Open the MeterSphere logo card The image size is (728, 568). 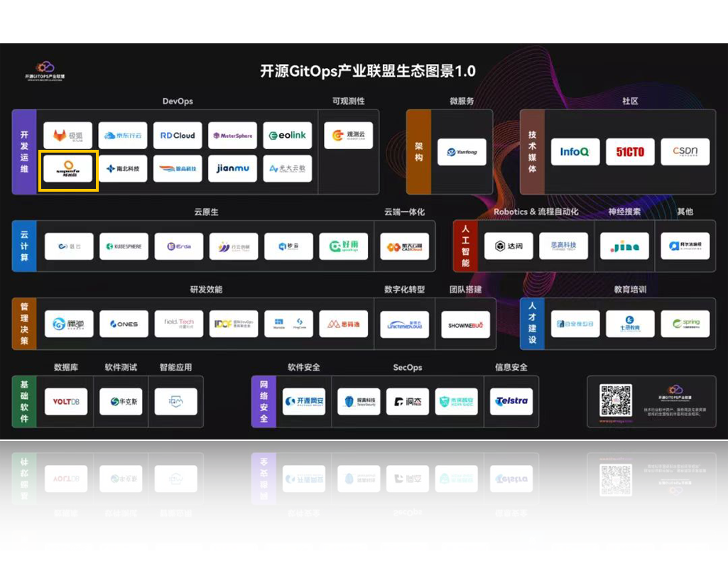pos(232,136)
